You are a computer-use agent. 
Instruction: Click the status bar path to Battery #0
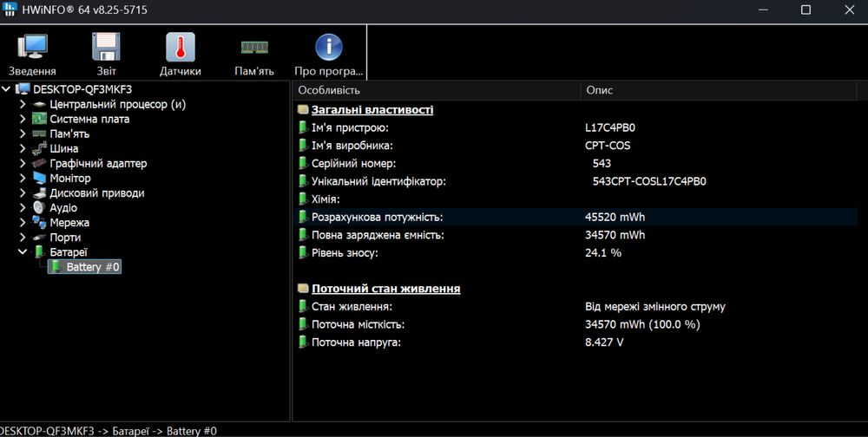pos(108,431)
